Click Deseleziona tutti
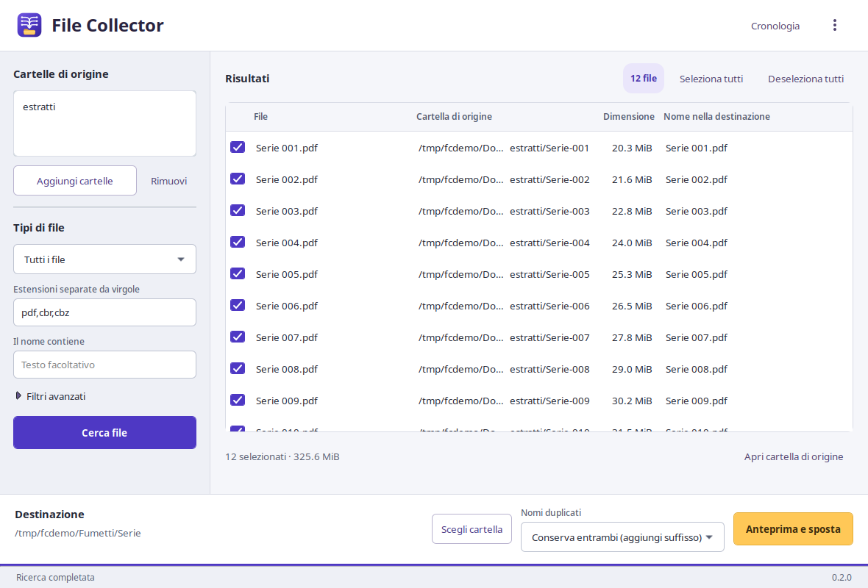Viewport: 868px width, 588px height. click(805, 79)
